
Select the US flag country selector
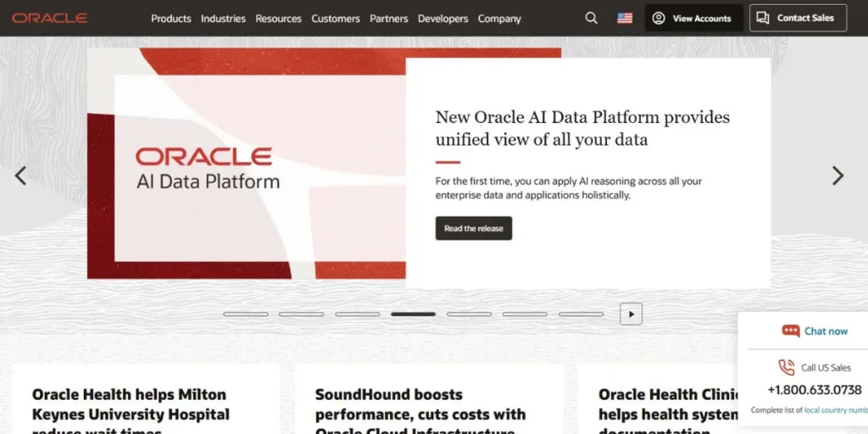(x=625, y=19)
